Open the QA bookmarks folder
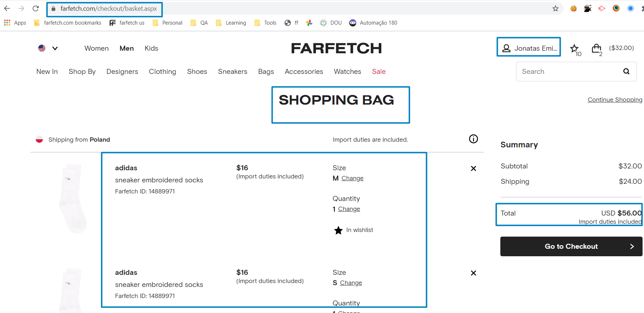The width and height of the screenshot is (644, 313). pyautogui.click(x=199, y=23)
